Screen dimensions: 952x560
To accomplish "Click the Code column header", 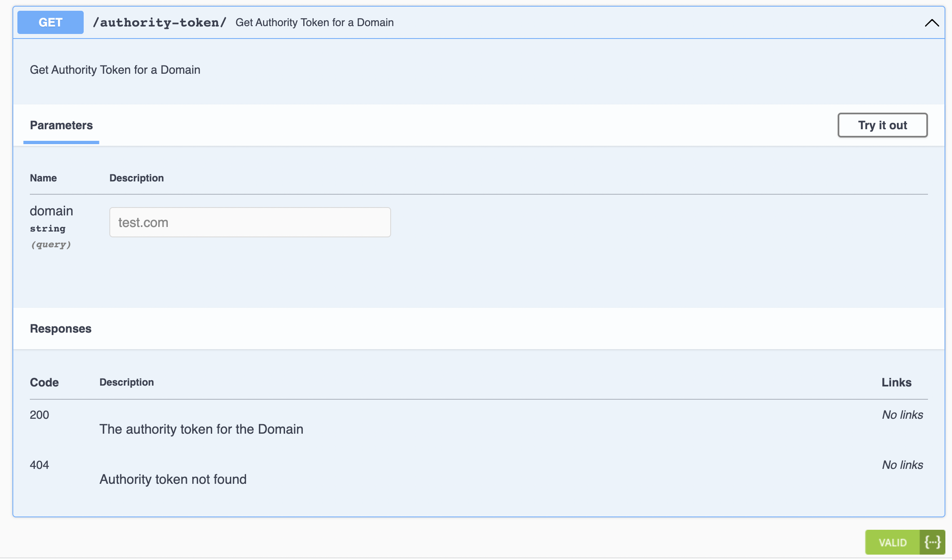I will click(43, 382).
